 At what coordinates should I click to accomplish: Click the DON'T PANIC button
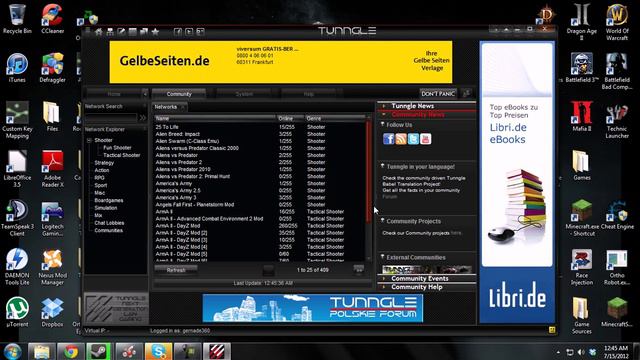coord(438,93)
